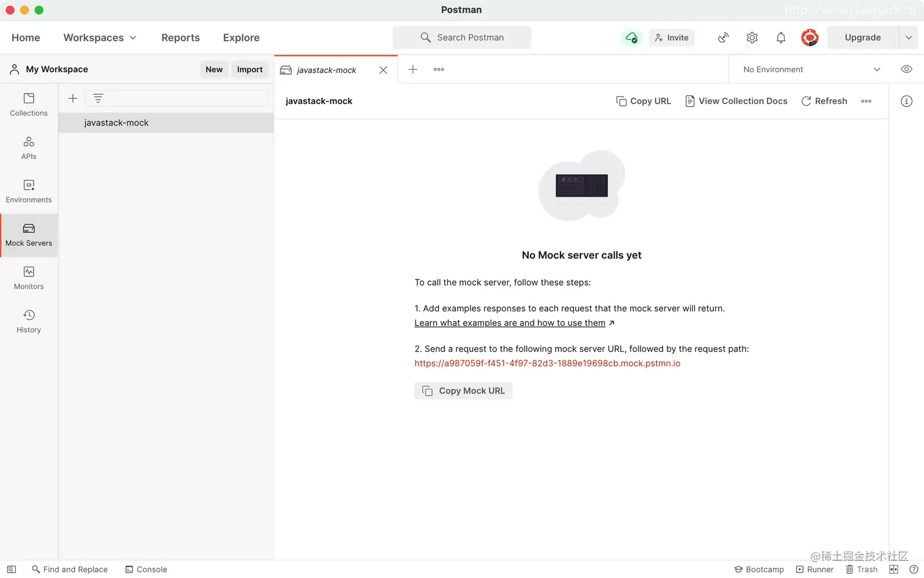Viewport: 924px width, 578px height.
Task: Open Reports page
Action: coord(180,37)
